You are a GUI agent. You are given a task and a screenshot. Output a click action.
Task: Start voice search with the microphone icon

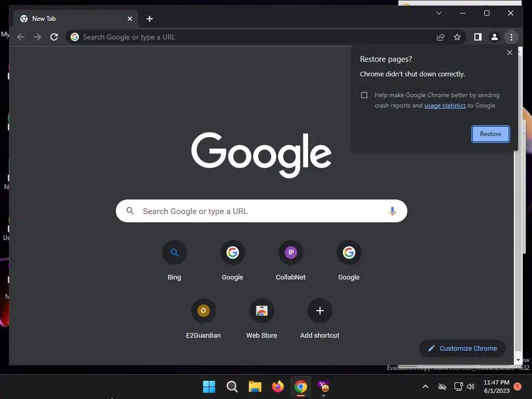[x=392, y=211]
